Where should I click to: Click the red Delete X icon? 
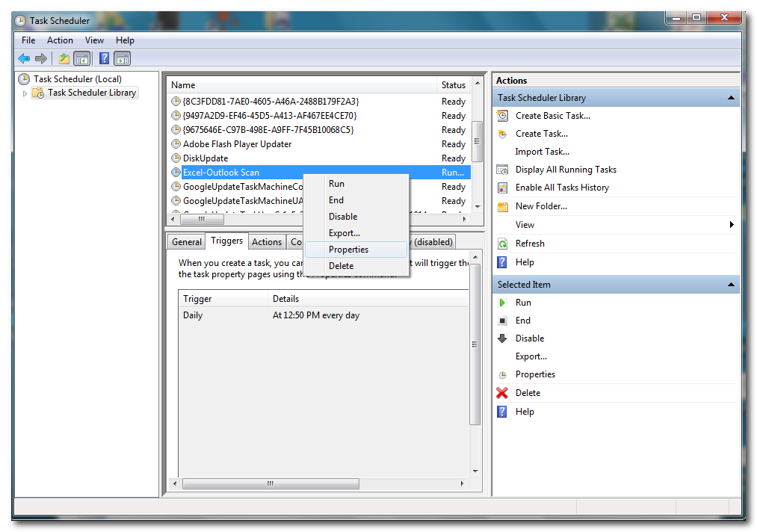click(x=503, y=393)
